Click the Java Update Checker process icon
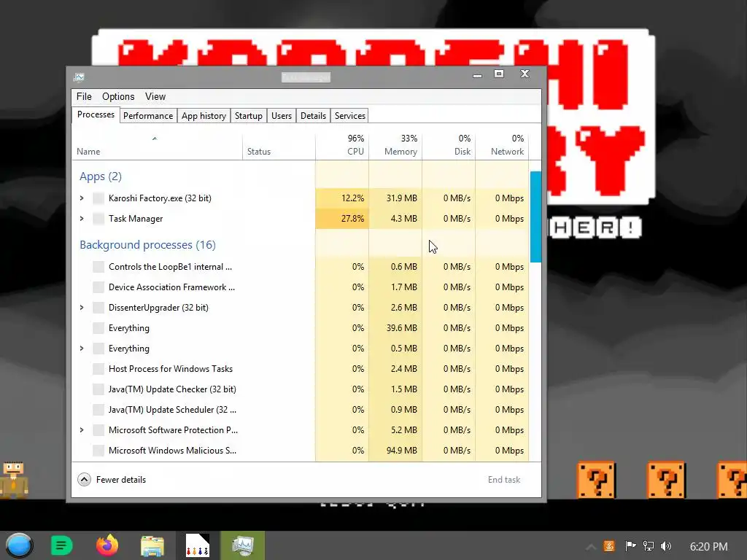 (98, 389)
